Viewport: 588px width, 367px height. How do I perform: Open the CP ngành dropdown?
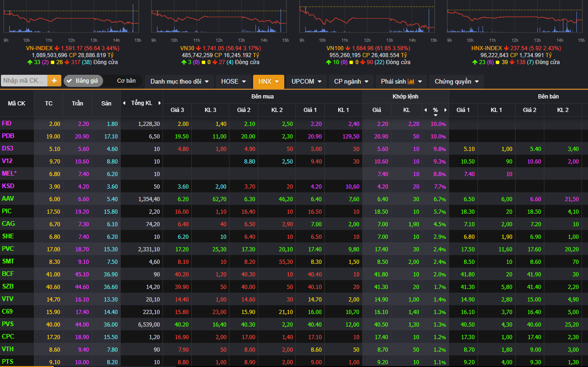pyautogui.click(x=351, y=81)
